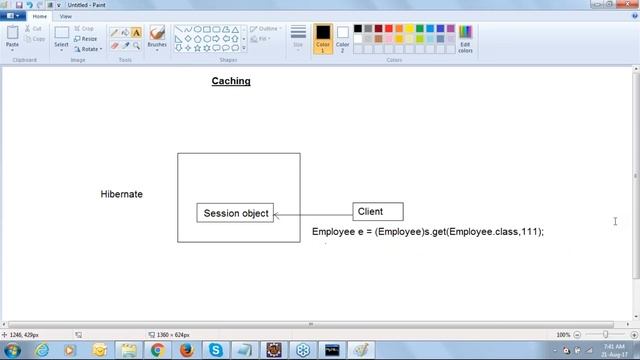Click the zoom out minus button
640x360 pixels.
pos(577,335)
